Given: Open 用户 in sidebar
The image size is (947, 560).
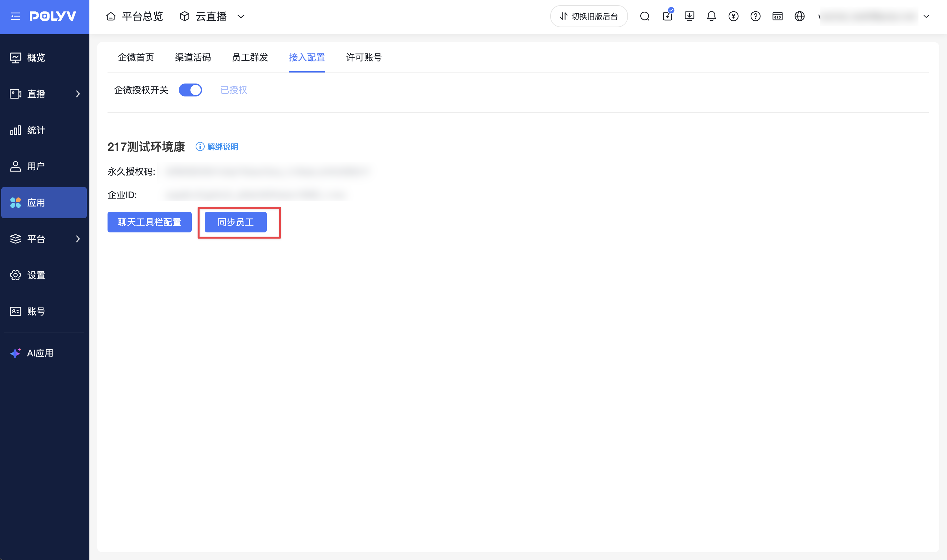Looking at the screenshot, I should 44,166.
